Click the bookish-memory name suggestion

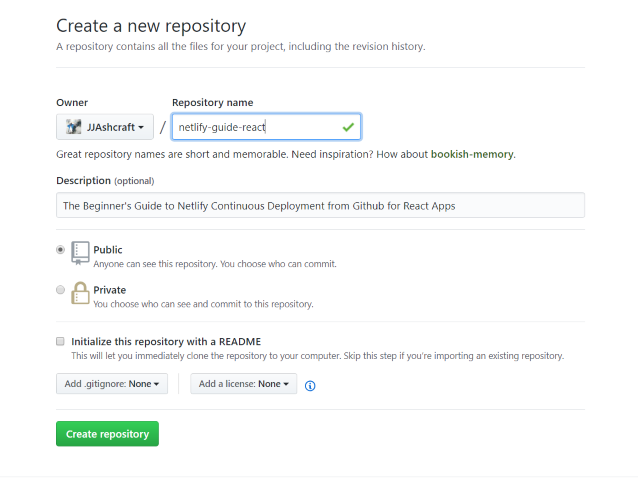click(x=472, y=154)
